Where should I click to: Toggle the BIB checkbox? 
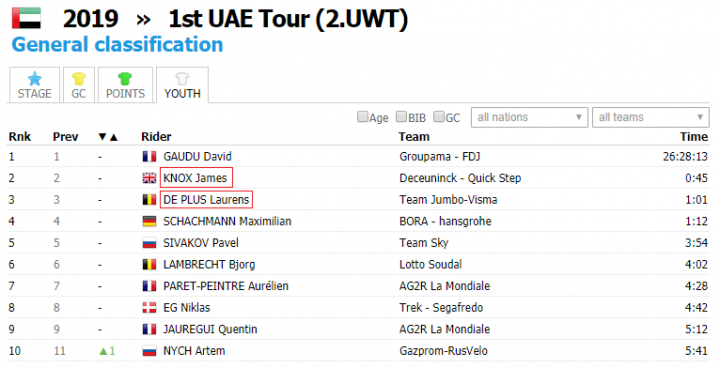tap(401, 117)
